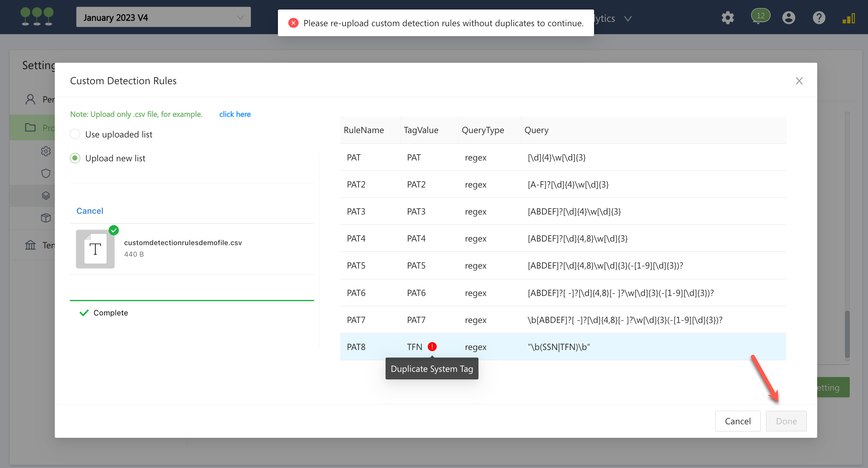Close the Custom Detection Rules dialog
This screenshot has height=468, width=868.
click(799, 81)
